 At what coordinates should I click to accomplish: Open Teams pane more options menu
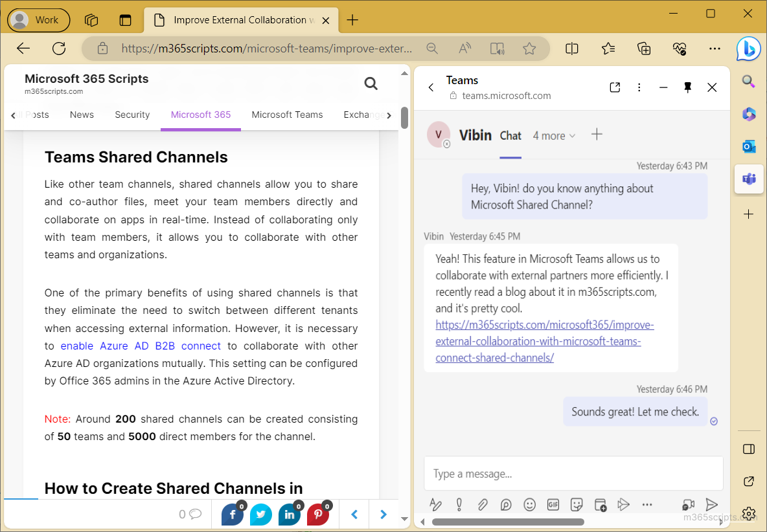[639, 87]
